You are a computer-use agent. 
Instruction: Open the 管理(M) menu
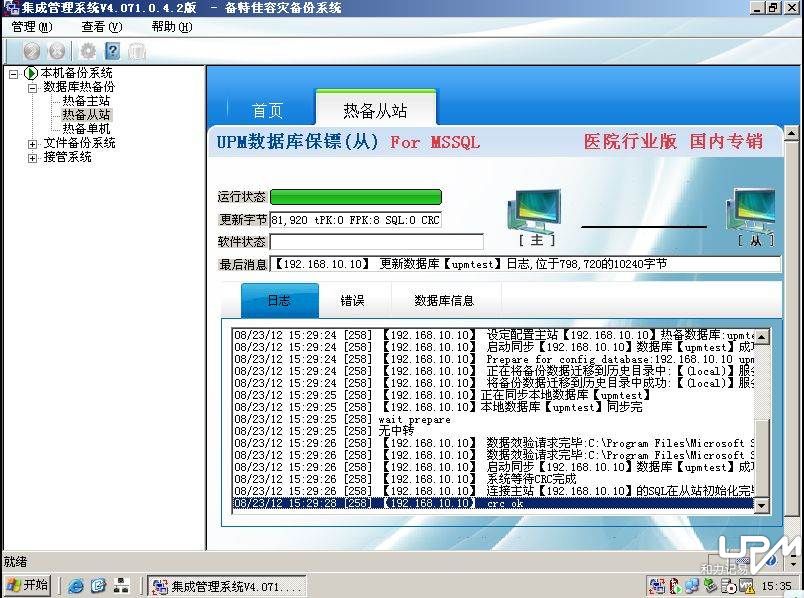(32, 27)
